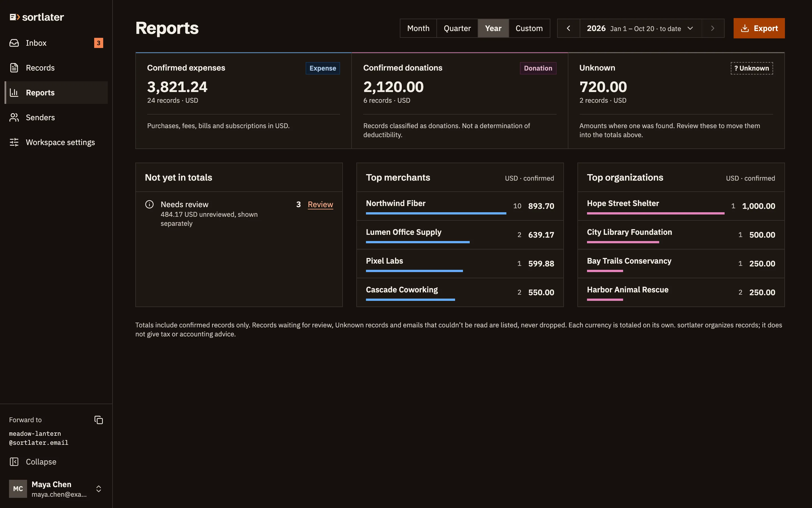Click Hope Street Shelter organization
Viewport: 812px width, 508px height.
coord(681,206)
